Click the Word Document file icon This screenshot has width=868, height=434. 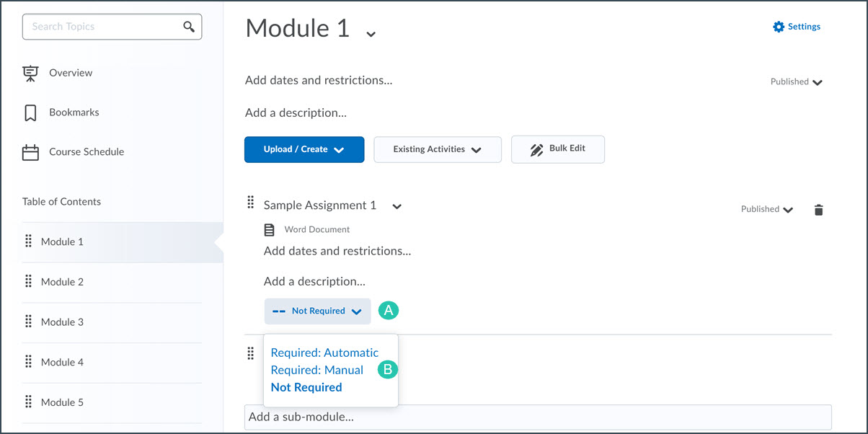(270, 230)
